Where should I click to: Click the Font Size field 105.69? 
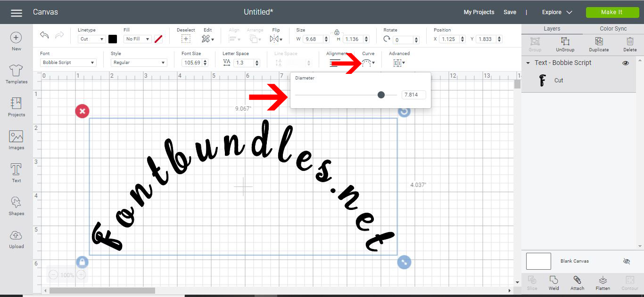(192, 63)
